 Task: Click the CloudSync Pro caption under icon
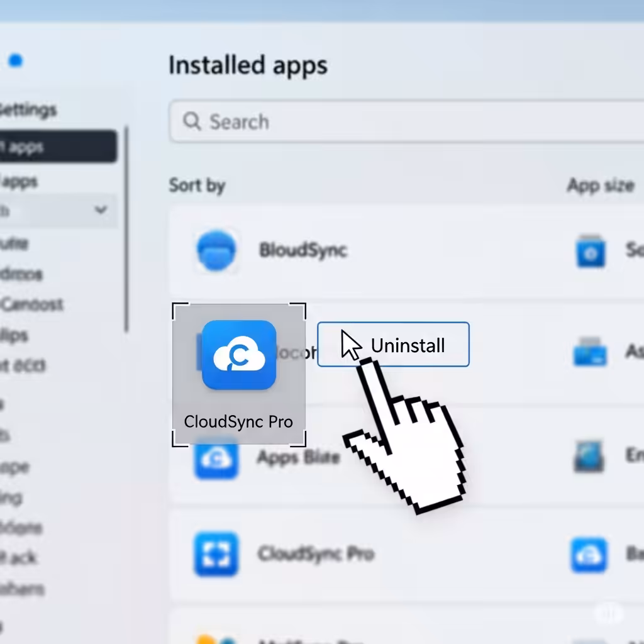[x=238, y=422]
